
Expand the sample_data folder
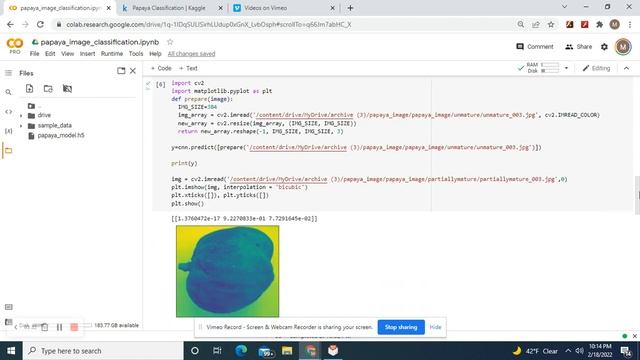(x=21, y=126)
